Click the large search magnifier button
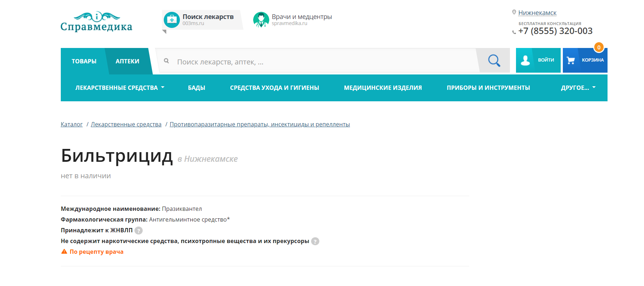The image size is (644, 286). (494, 60)
